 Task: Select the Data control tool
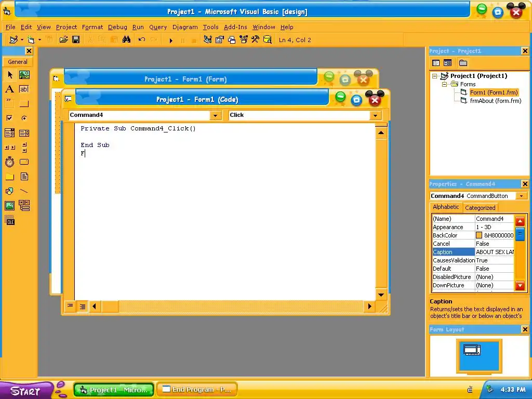(x=24, y=206)
